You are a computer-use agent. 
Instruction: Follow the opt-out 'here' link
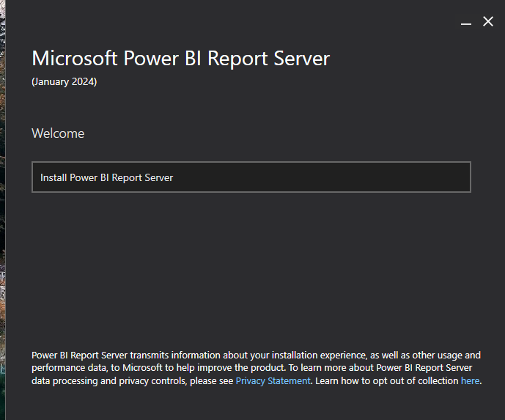tap(471, 381)
